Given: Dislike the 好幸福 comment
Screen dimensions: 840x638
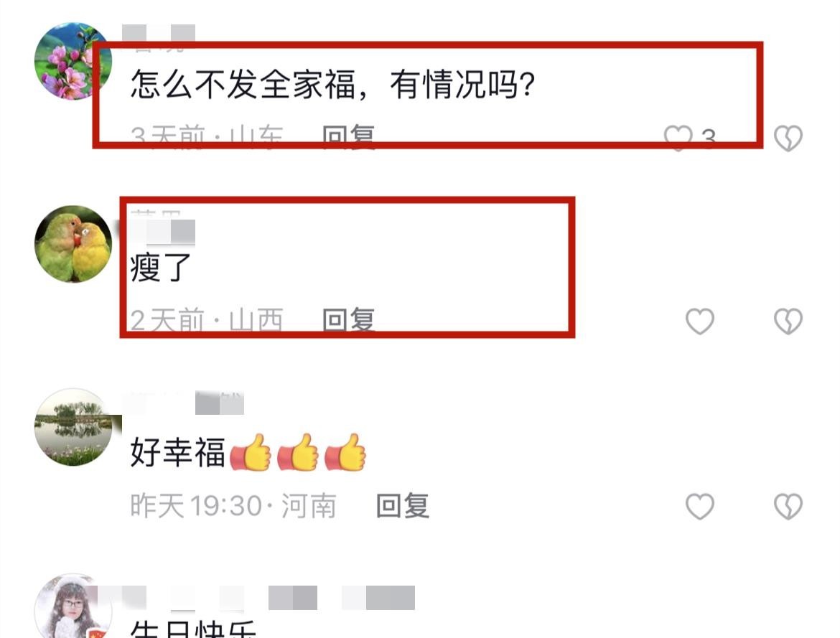Looking at the screenshot, I should pos(788,506).
